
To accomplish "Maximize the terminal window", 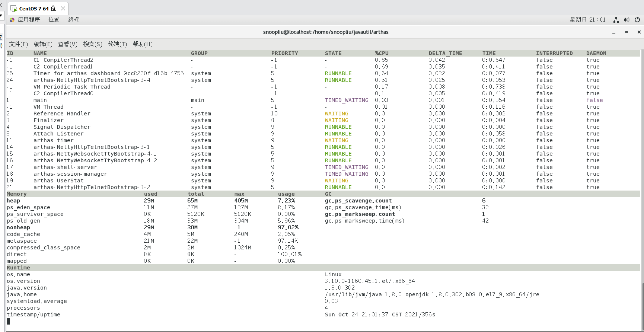I will 627,32.
